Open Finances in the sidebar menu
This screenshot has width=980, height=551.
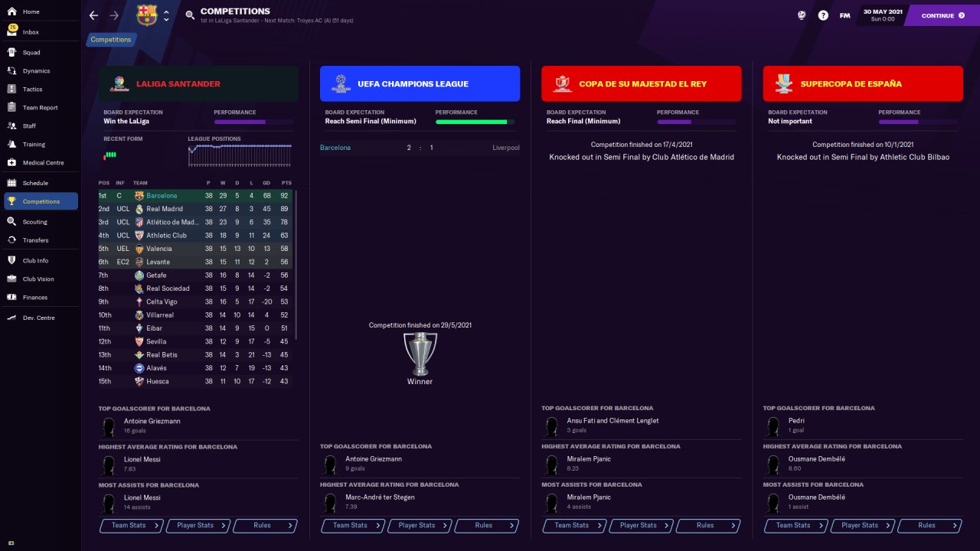[x=34, y=298]
